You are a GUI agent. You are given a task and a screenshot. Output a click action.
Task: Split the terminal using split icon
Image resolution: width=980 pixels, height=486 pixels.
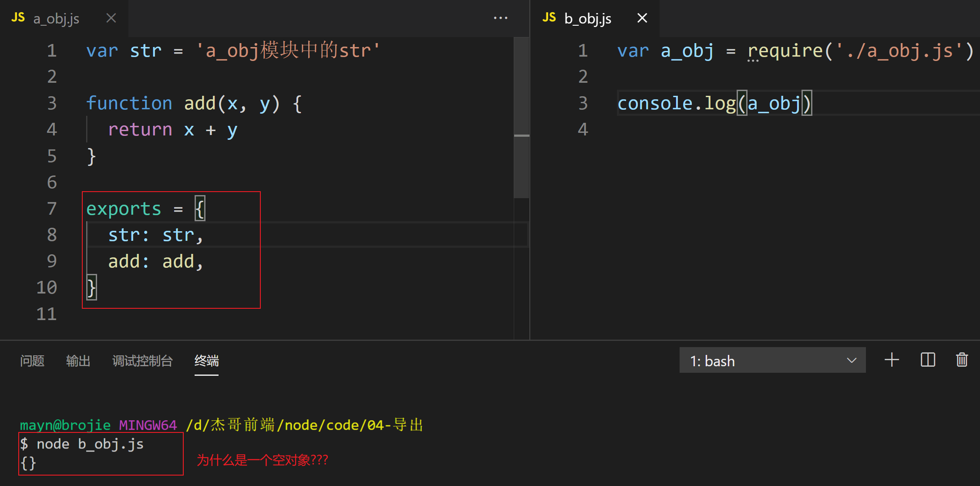click(x=928, y=360)
